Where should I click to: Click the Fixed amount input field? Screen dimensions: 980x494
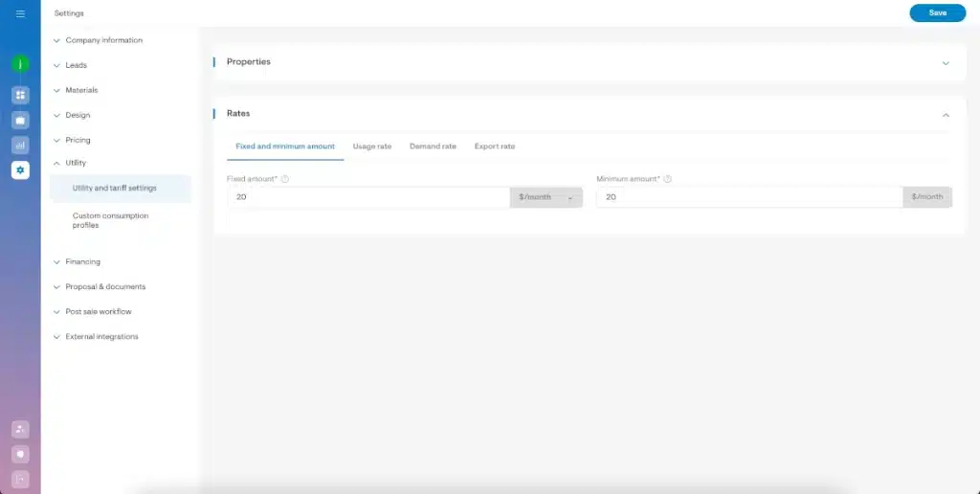[368, 197]
